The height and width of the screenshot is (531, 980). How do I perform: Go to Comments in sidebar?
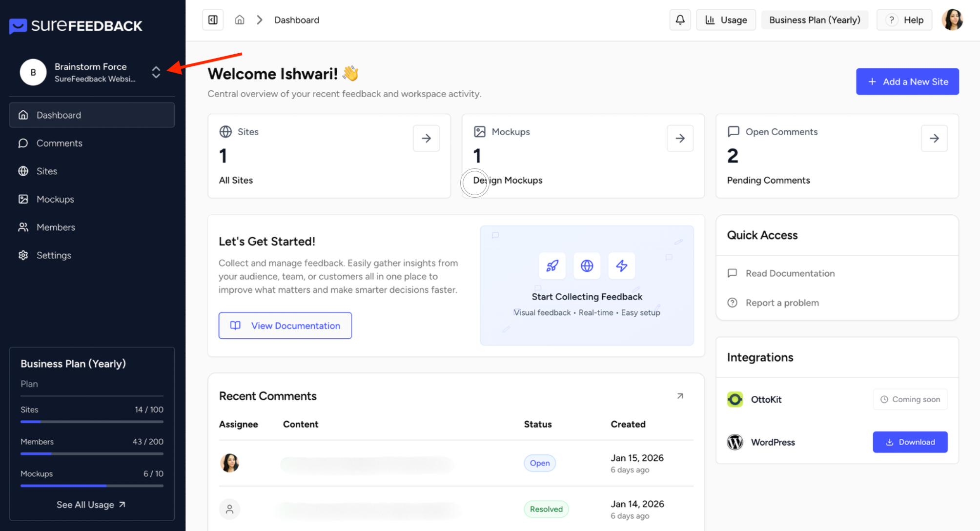(59, 143)
